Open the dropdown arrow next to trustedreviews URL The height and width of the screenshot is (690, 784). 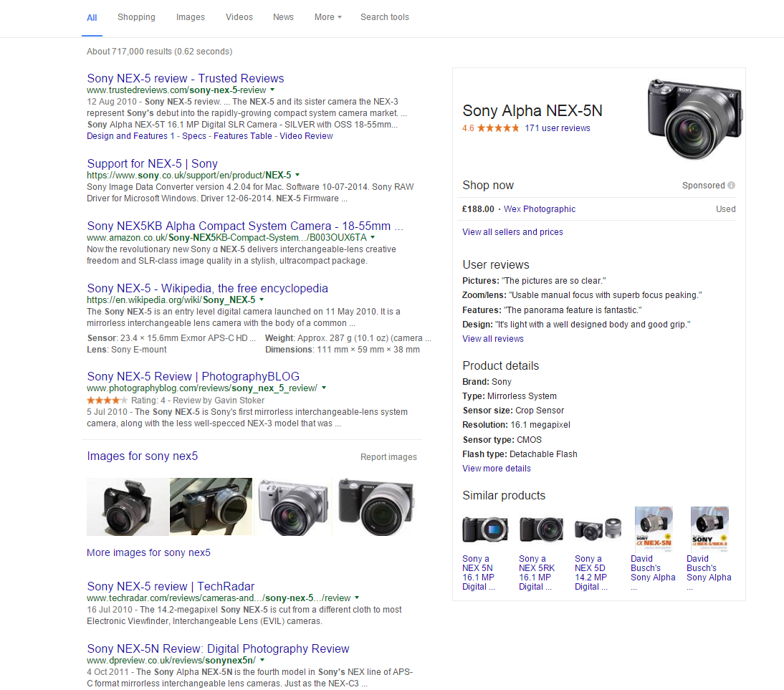tap(272, 90)
